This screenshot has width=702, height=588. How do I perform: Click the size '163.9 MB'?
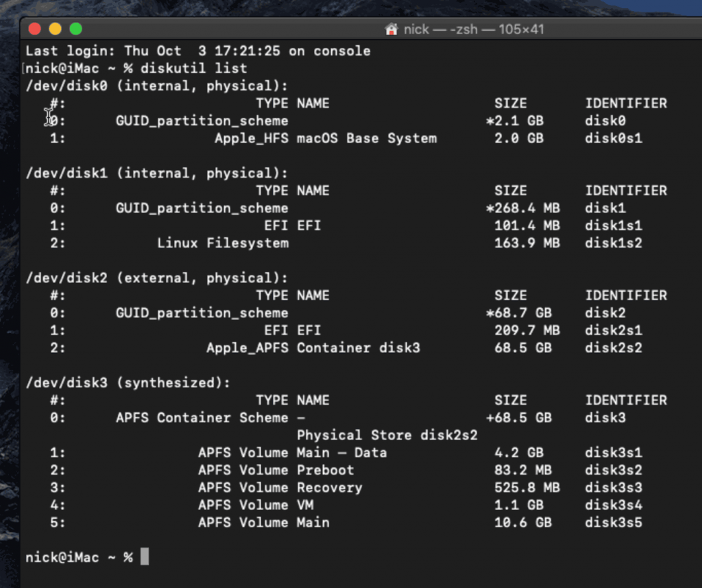[527, 243]
